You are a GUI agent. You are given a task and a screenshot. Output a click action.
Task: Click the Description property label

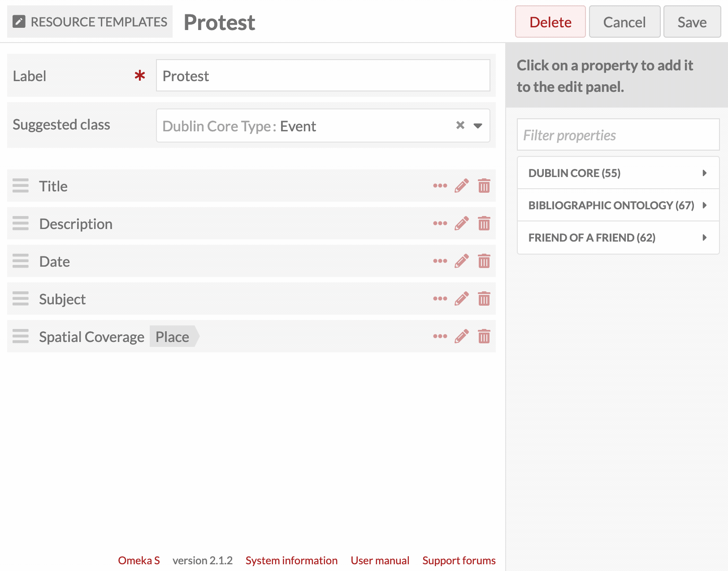coord(76,224)
